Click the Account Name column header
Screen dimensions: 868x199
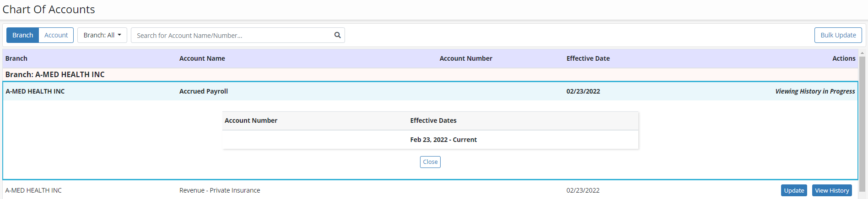pos(202,58)
